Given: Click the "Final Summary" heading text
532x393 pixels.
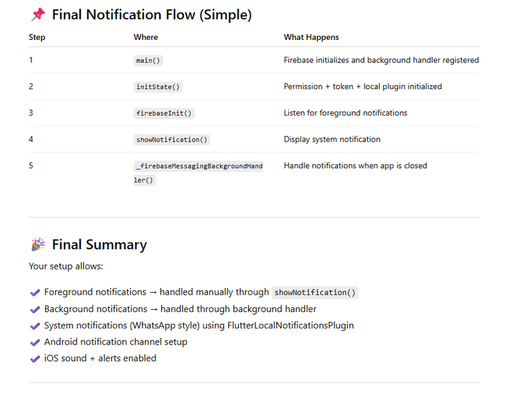Looking at the screenshot, I should click(99, 245).
